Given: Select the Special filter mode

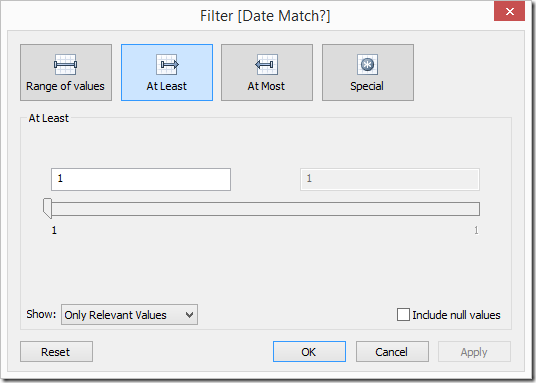Looking at the screenshot, I should tap(368, 72).
